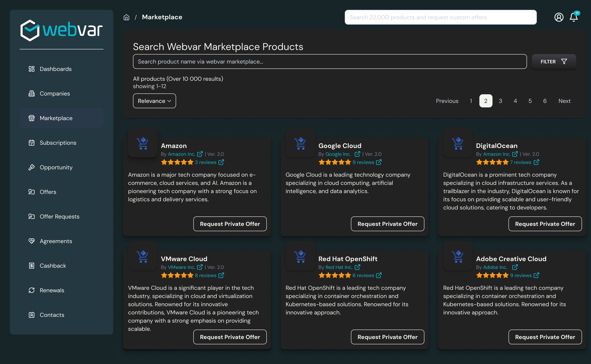Open the user profile icon
The height and width of the screenshot is (364, 591).
[x=559, y=17]
